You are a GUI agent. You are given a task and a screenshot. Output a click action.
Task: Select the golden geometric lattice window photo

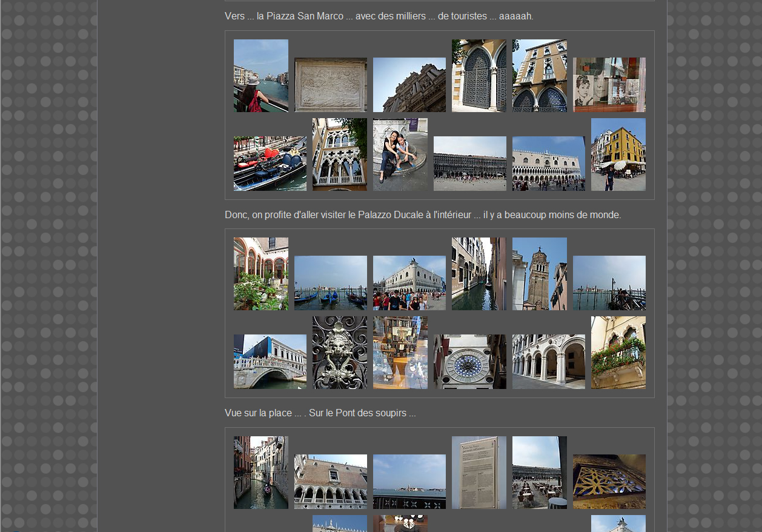609,482
